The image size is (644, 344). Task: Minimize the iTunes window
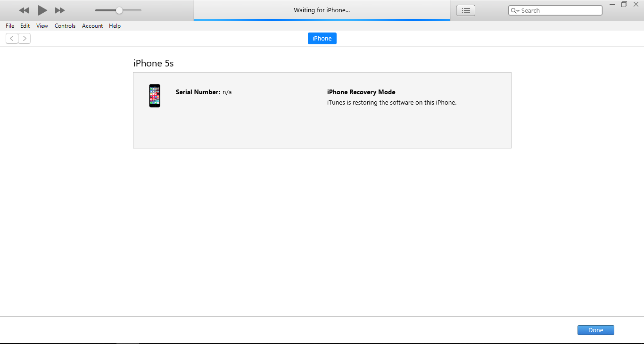click(x=612, y=4)
